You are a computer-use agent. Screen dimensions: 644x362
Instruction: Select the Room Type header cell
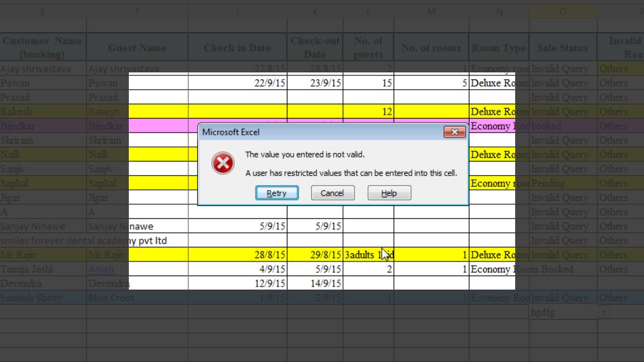[x=499, y=47]
